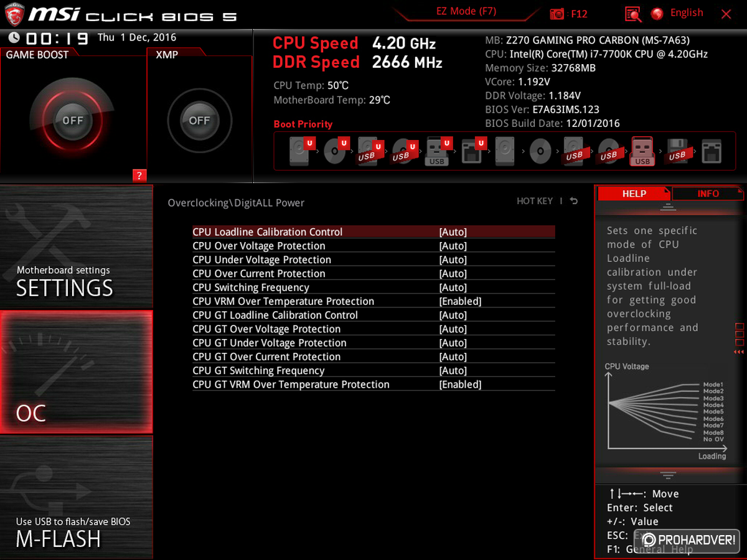This screenshot has width=747, height=560.
Task: Select the UEFI network boot device icon
Action: point(472,152)
